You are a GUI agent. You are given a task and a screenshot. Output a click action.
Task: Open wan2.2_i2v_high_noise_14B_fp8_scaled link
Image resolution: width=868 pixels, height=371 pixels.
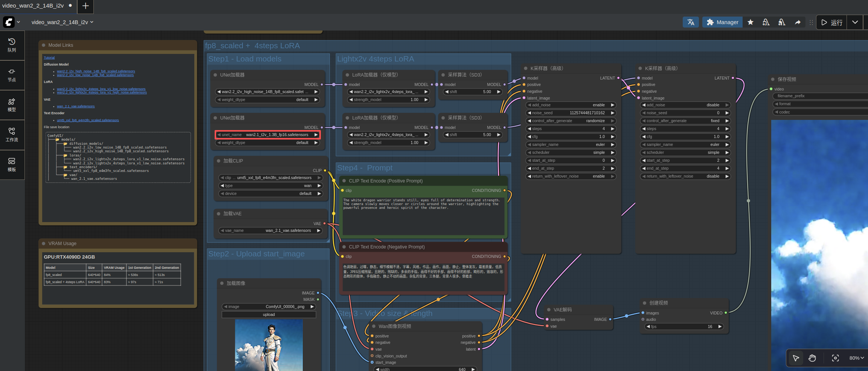96,71
